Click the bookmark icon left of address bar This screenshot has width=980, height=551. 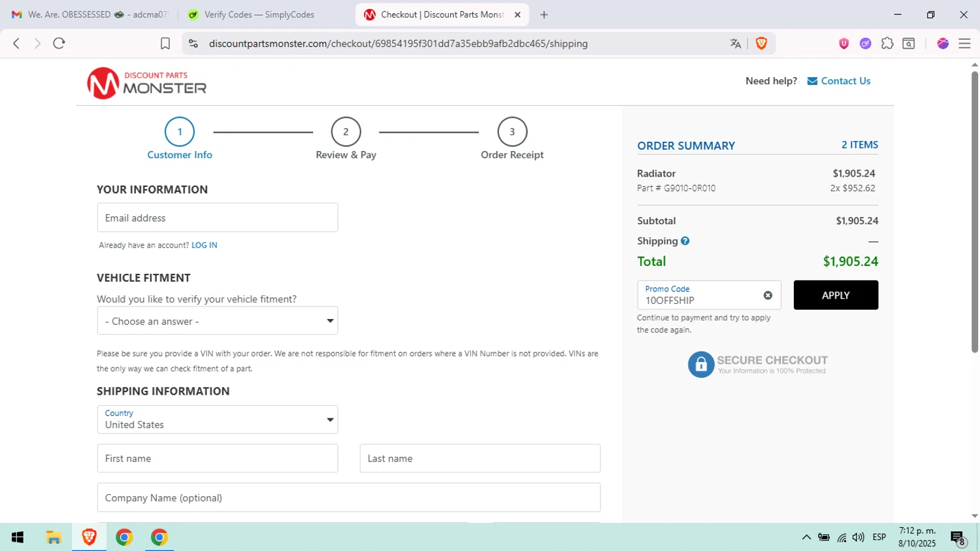click(165, 43)
